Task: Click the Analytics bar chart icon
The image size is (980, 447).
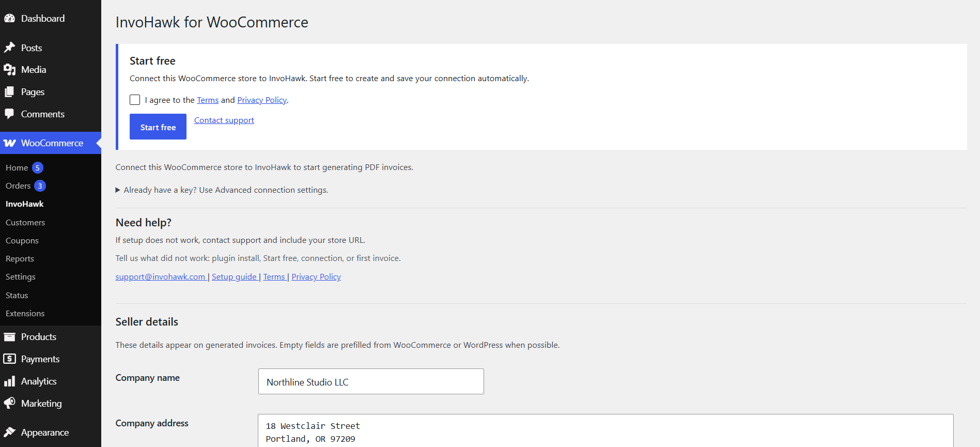Action: point(9,381)
